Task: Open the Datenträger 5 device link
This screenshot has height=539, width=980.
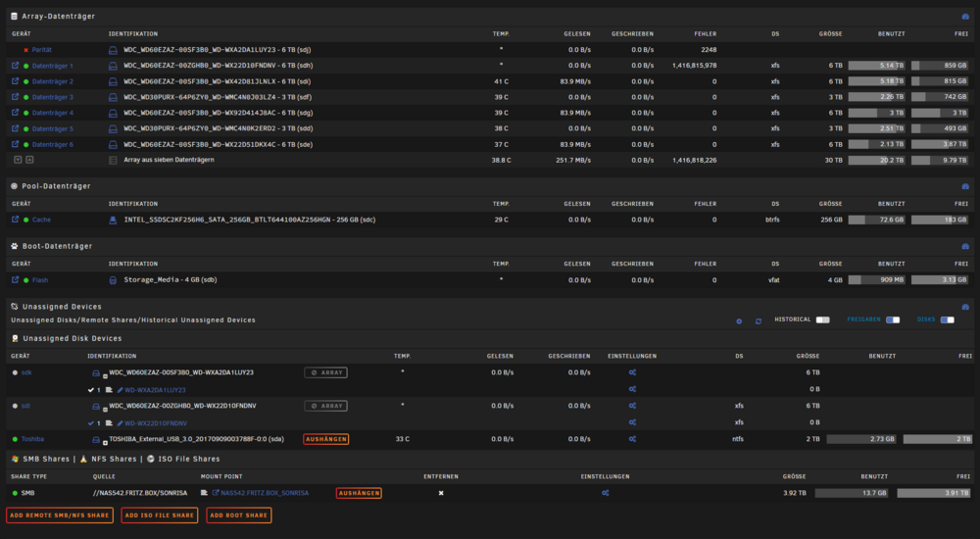Action: pos(53,128)
